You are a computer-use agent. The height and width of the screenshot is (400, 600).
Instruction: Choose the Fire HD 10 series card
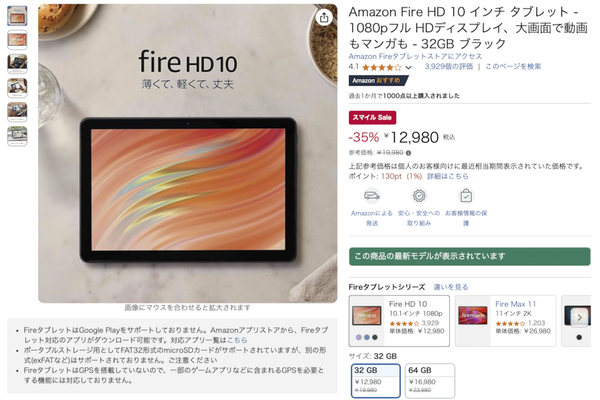click(399, 321)
